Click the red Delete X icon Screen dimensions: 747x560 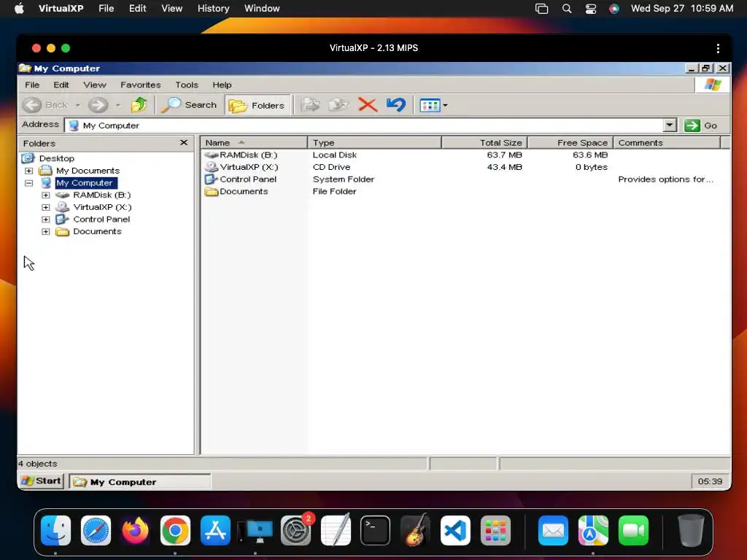click(368, 105)
